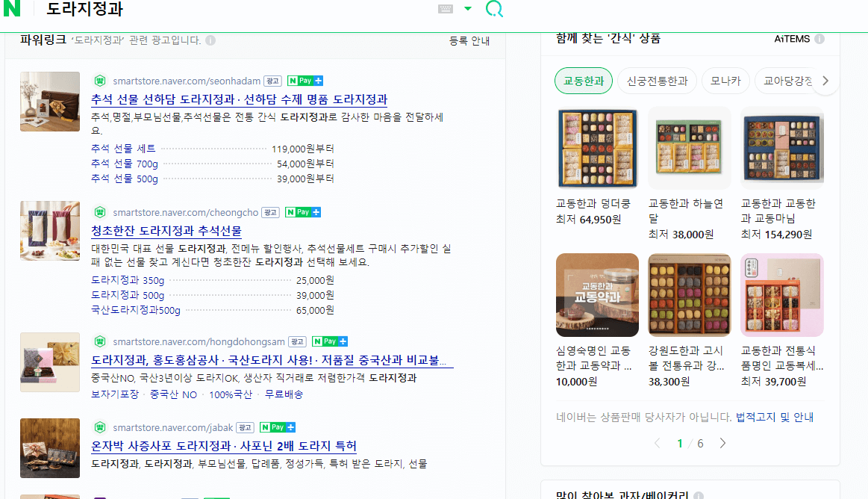Toggle the 교동한과 filter chip
The height and width of the screenshot is (499, 868).
(583, 81)
